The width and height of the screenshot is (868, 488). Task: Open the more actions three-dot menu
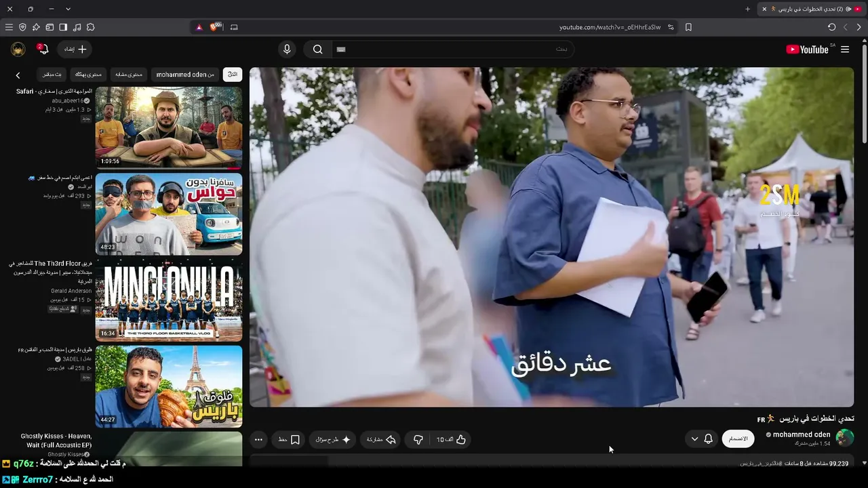click(258, 439)
